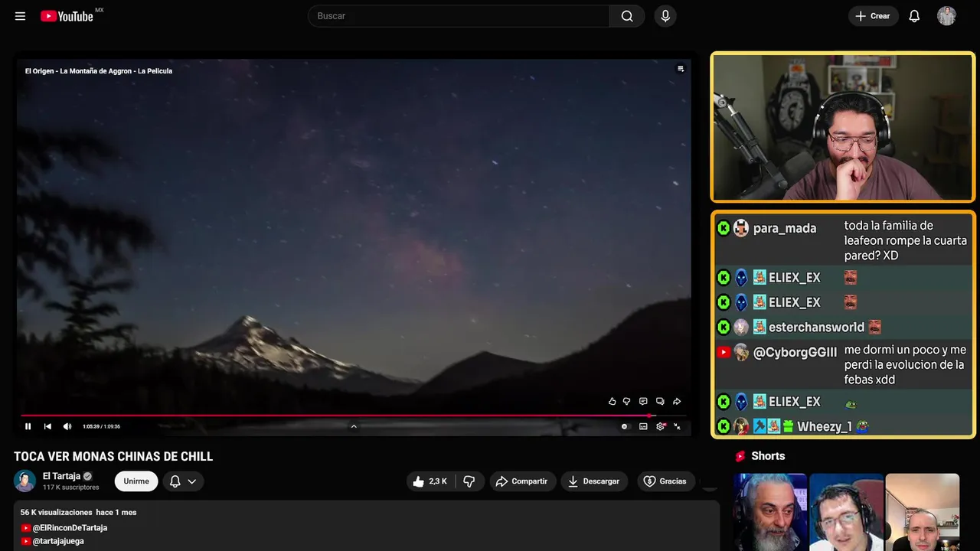
Task: Click the progress bar scrubber handle
Action: coord(648,416)
